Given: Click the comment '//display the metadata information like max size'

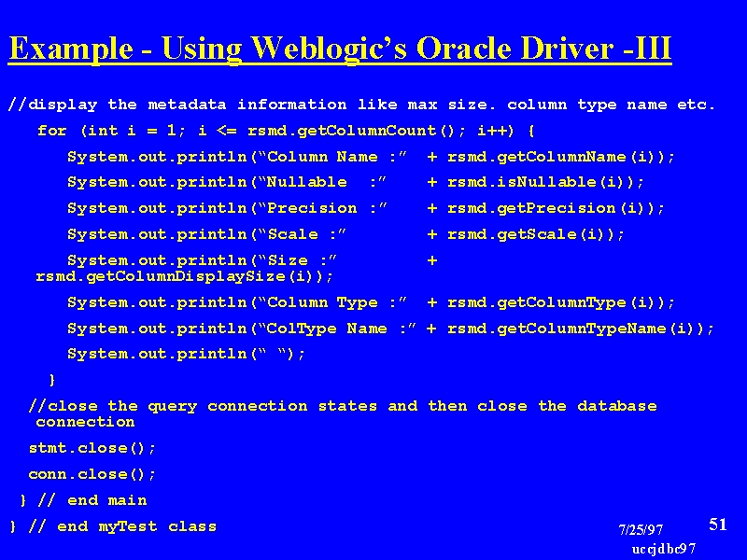Looking at the screenshot, I should tap(361, 105).
